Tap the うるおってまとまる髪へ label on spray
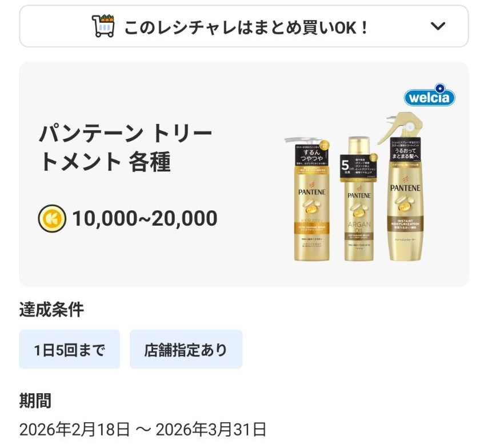 405,150
